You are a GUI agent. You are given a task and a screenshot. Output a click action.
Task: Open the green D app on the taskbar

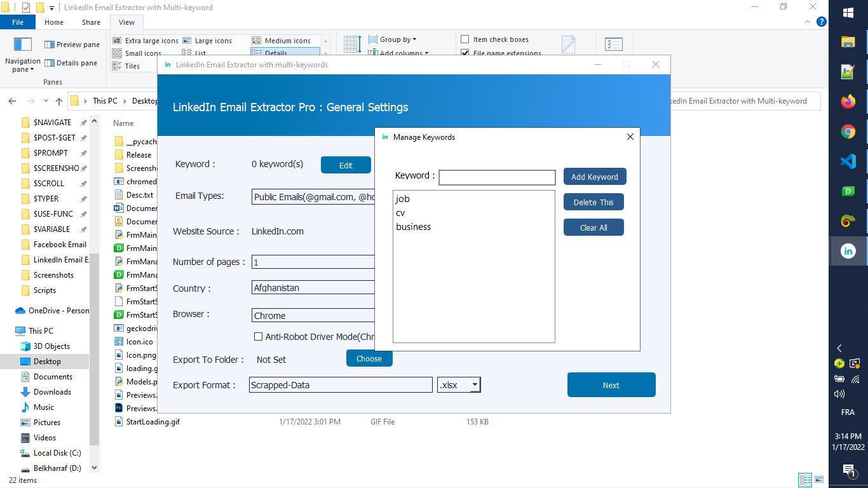click(x=848, y=191)
